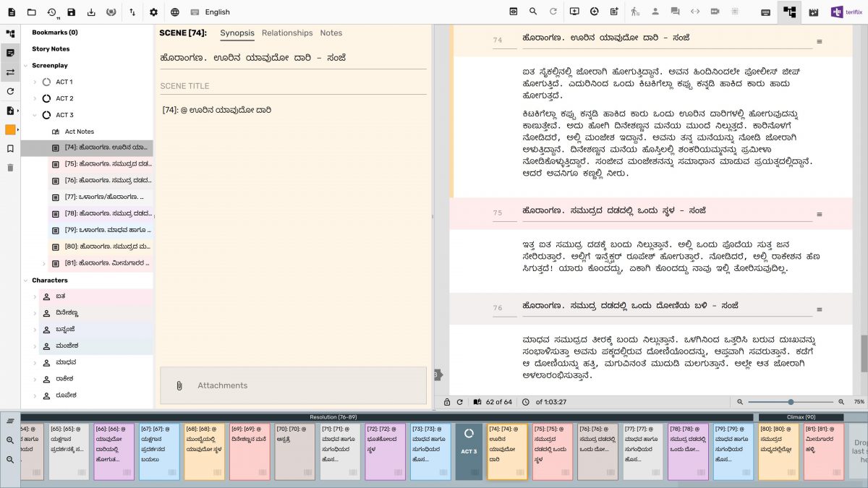Switch to the Relationships tab
Viewport: 868px width, 488px height.
(287, 33)
